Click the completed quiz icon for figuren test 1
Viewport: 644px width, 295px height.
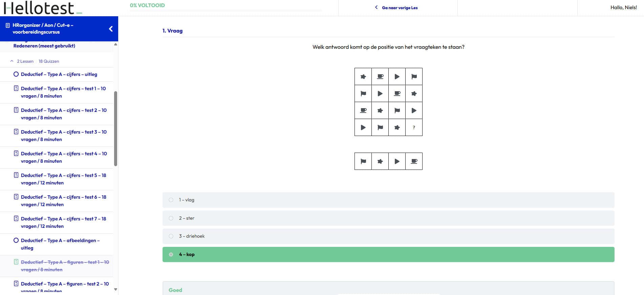coord(16,262)
